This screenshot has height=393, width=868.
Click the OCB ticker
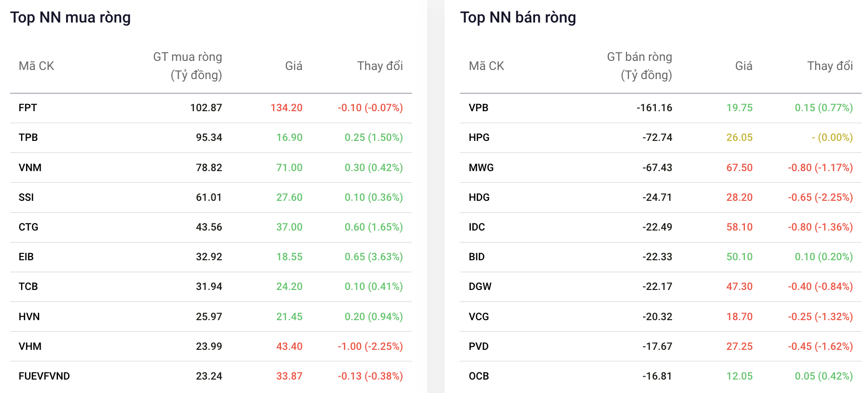pyautogui.click(x=479, y=376)
